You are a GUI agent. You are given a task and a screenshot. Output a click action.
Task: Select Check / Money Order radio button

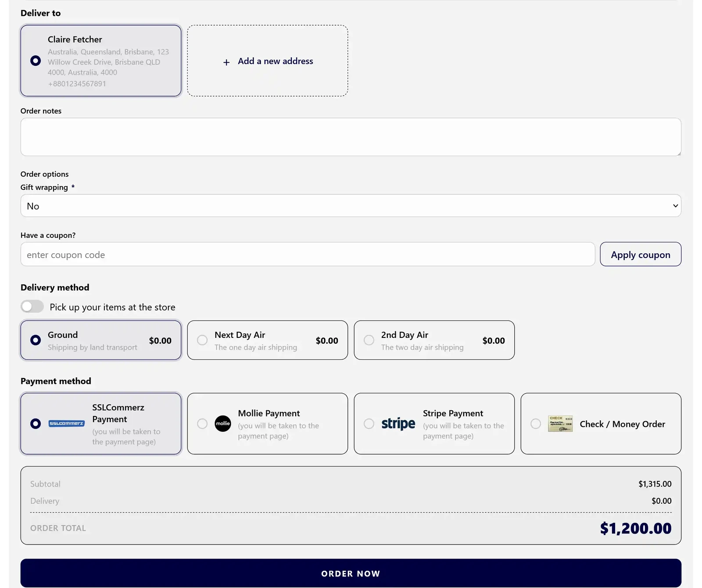pos(536,423)
